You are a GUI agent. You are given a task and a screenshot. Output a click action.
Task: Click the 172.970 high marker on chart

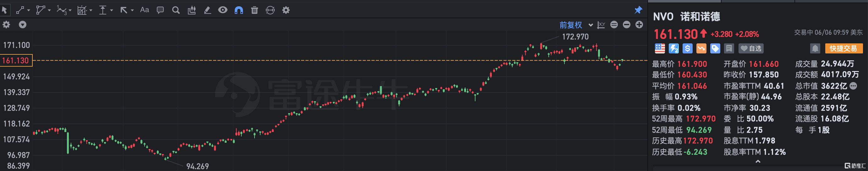[575, 37]
